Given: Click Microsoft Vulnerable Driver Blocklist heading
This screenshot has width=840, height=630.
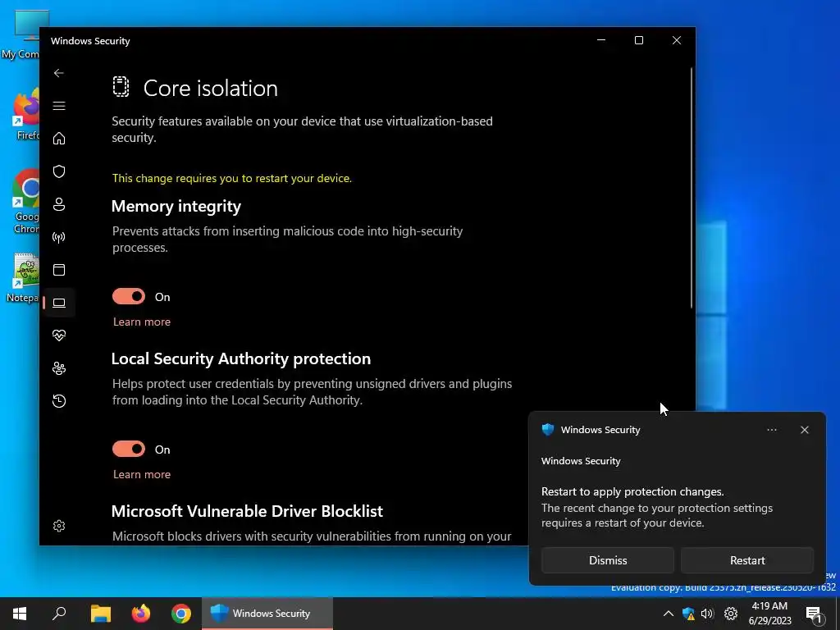Looking at the screenshot, I should coord(247,511).
